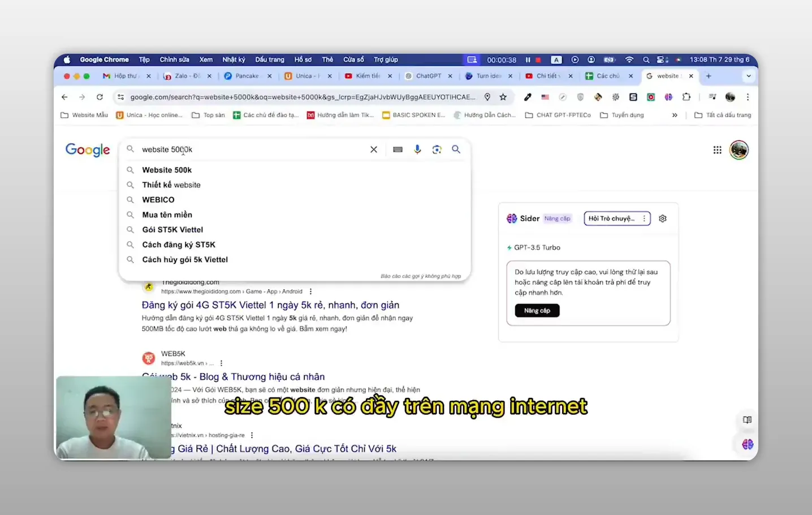Open Sider panel settings gear
The height and width of the screenshot is (515, 812).
pyautogui.click(x=663, y=218)
